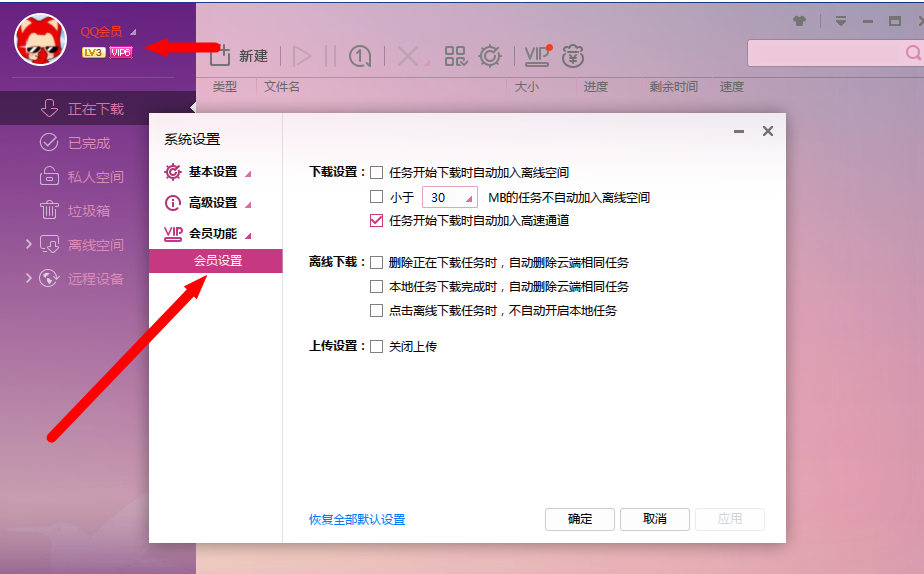Click the 恢复全部默认设置 link
This screenshot has height=574, width=924.
point(357,519)
